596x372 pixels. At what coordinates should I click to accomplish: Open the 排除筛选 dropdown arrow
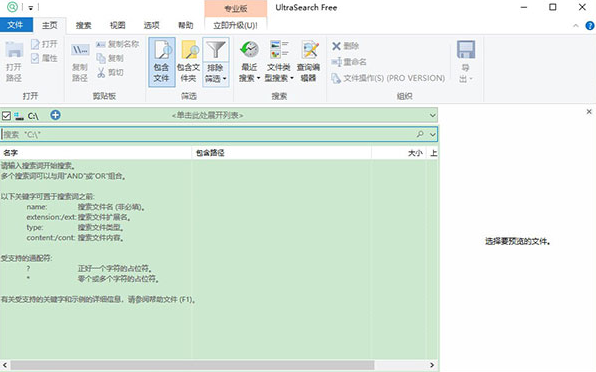pyautogui.click(x=225, y=79)
